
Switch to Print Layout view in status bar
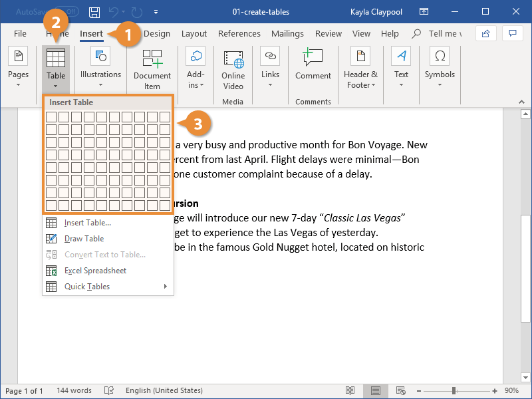click(376, 390)
